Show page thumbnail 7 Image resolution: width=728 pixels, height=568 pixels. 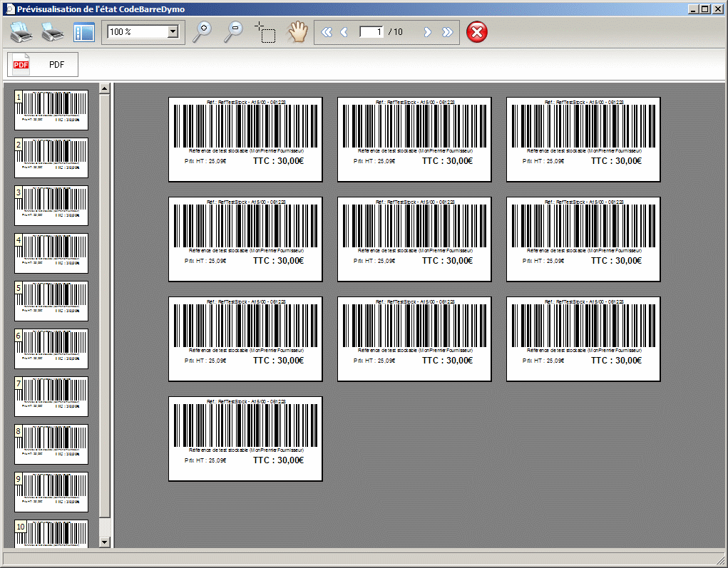pyautogui.click(x=51, y=397)
